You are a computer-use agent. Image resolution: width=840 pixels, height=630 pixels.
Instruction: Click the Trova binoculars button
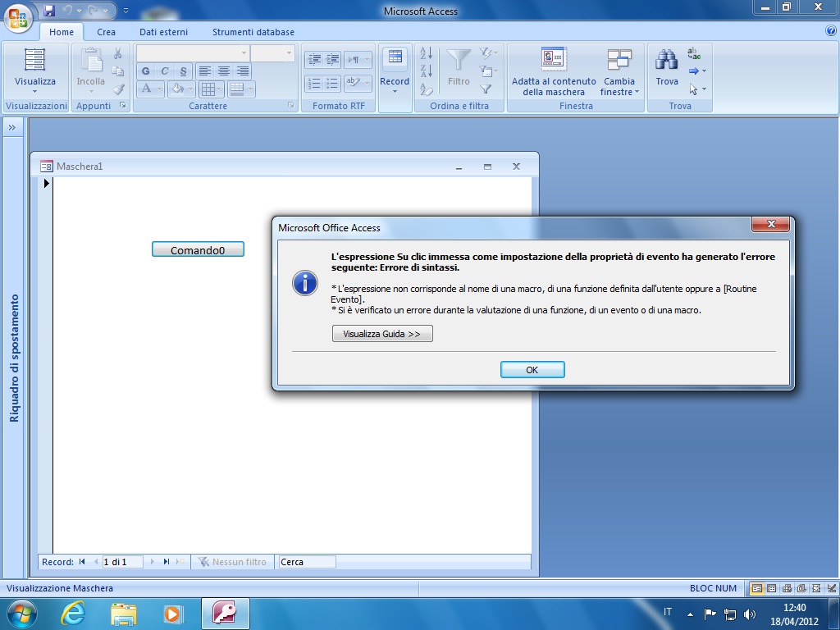(x=666, y=67)
